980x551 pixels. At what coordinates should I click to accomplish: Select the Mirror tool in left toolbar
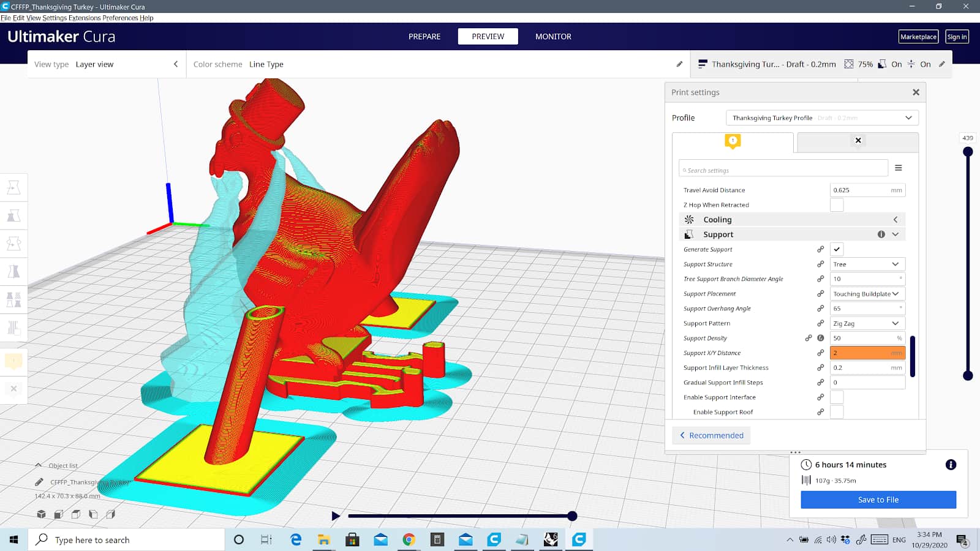(x=13, y=272)
